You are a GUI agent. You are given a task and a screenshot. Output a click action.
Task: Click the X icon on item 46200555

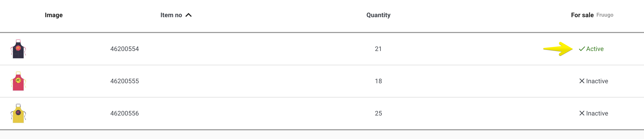(582, 81)
